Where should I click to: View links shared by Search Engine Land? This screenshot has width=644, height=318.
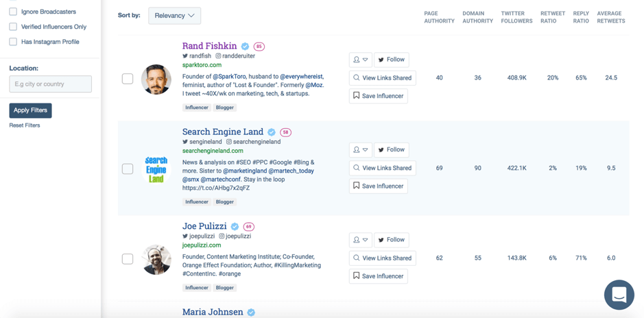point(383,168)
